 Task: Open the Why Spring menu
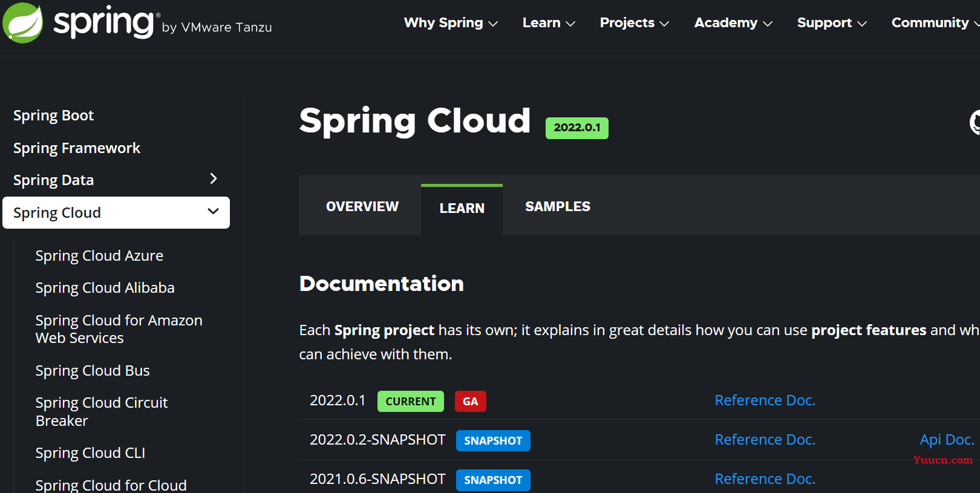[451, 23]
